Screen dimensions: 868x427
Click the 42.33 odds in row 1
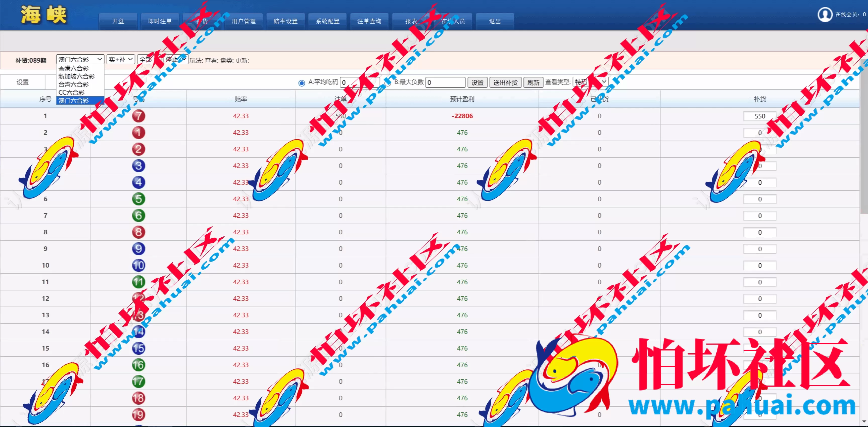[x=240, y=116]
